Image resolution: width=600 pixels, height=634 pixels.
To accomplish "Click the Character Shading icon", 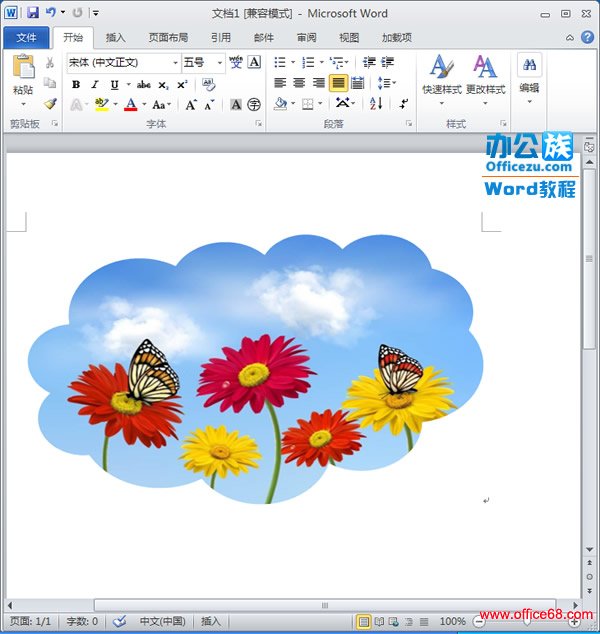I will [236, 105].
